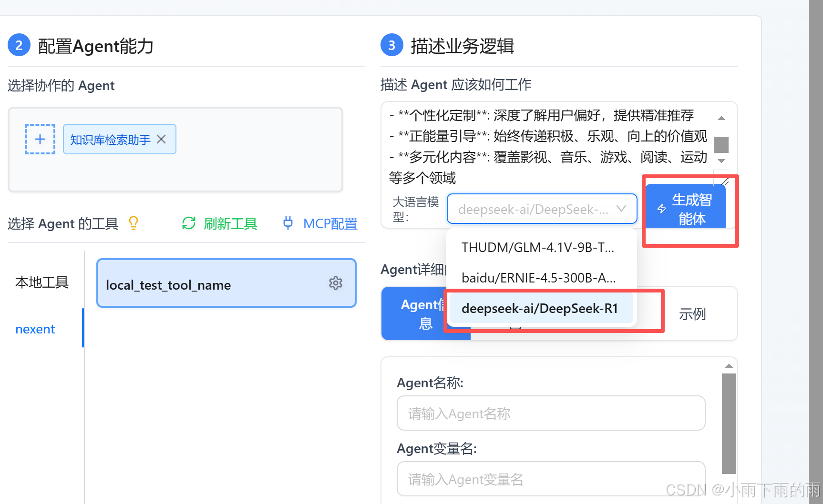Select the local_test_tool_name tool card
The image size is (823, 504).
point(226,283)
